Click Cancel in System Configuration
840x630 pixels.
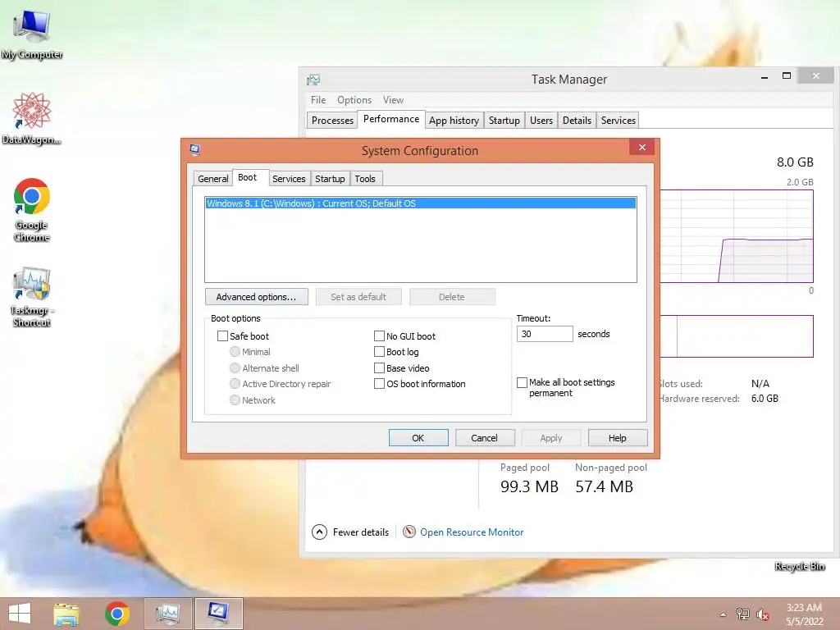tap(484, 438)
